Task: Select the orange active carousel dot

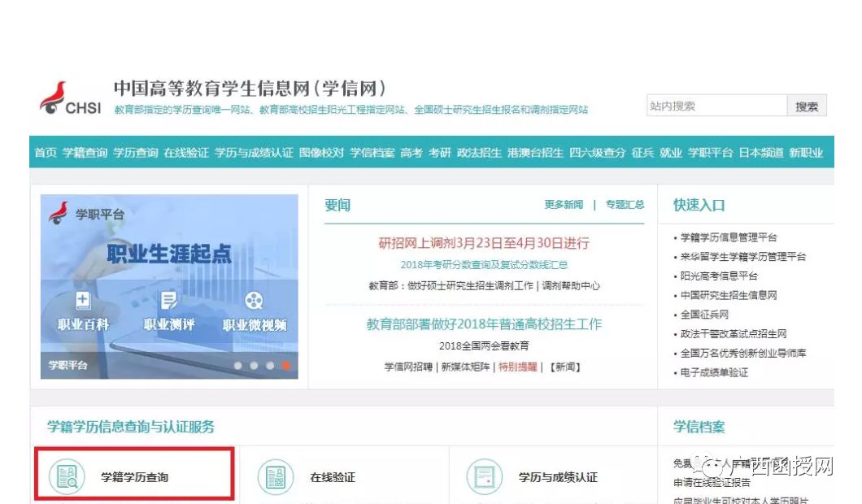Action: click(x=286, y=366)
